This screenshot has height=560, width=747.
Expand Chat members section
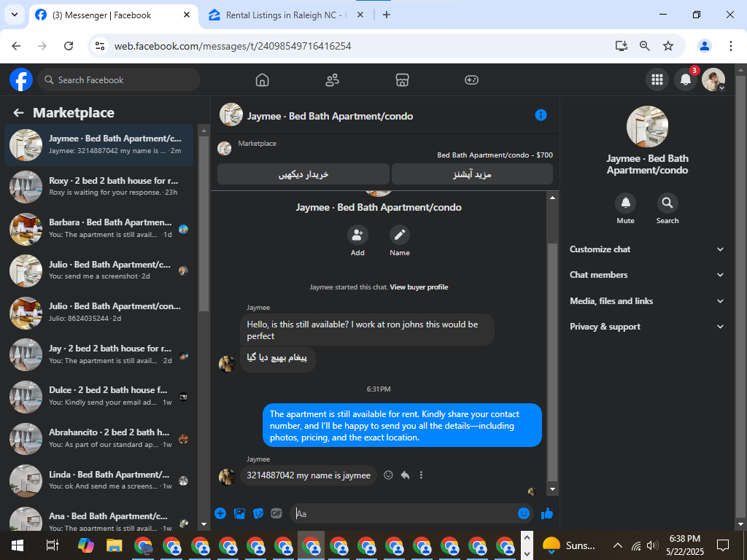click(x=646, y=275)
